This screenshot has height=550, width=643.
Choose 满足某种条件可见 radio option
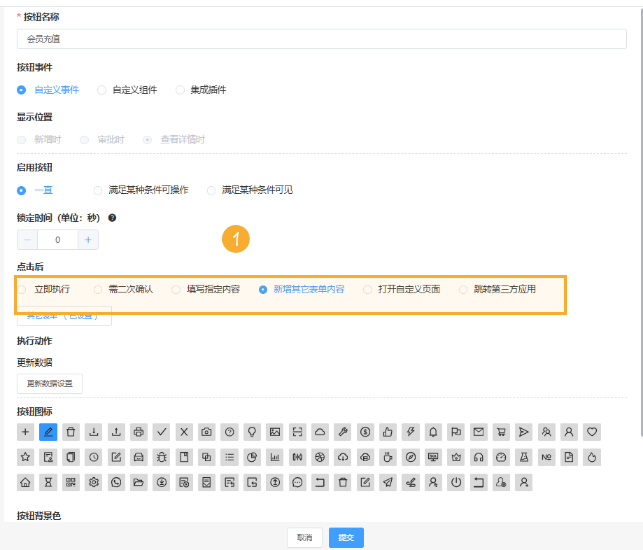coord(212,190)
